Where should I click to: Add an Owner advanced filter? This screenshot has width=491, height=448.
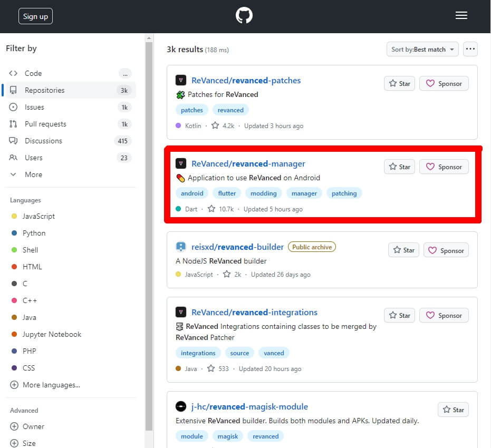[x=27, y=426]
